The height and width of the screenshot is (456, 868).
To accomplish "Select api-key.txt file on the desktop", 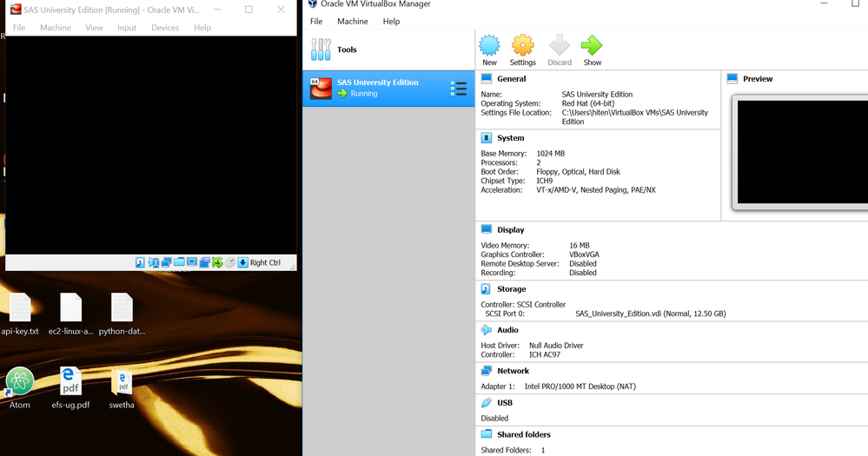I will 20,314.
